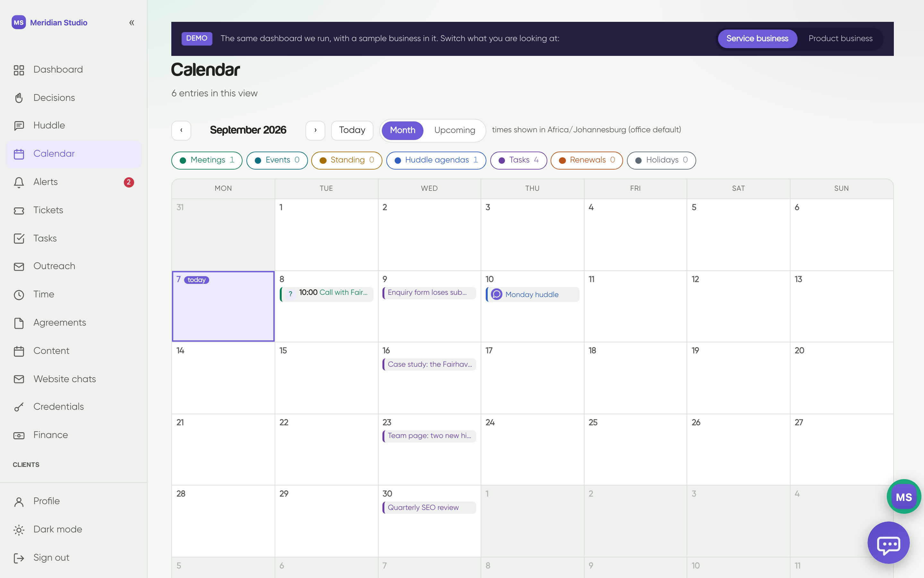
Task: Click the Dashboard grid icon in sidebar
Action: click(19, 70)
